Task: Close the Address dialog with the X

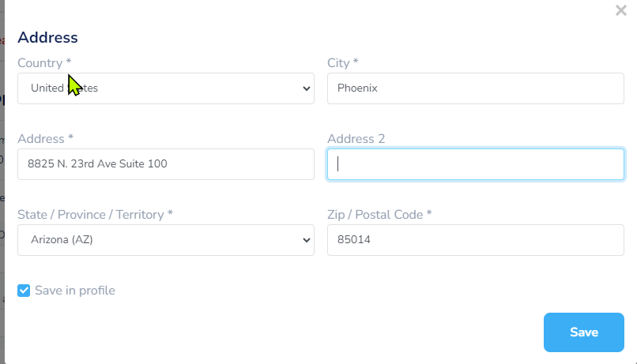Action: 621,11
